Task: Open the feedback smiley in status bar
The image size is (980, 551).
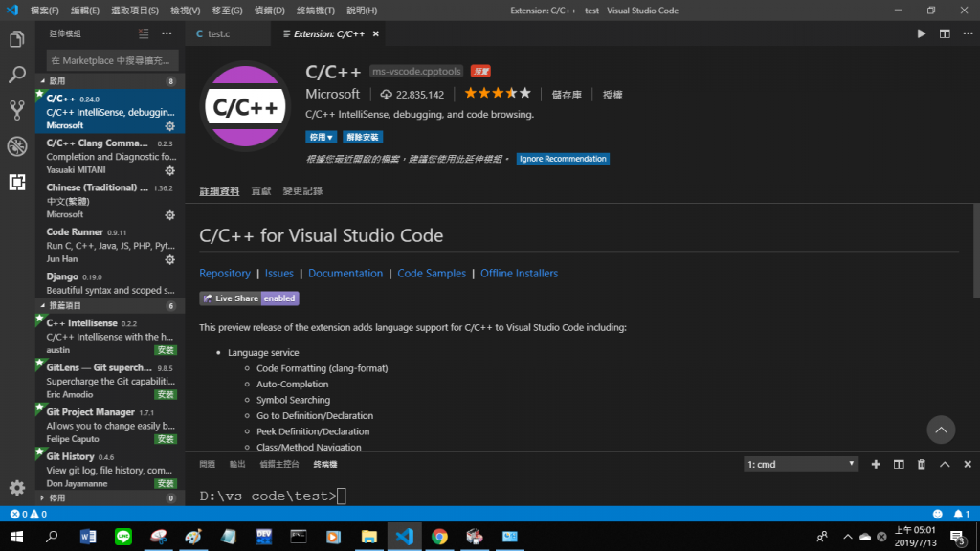Action: tap(938, 514)
